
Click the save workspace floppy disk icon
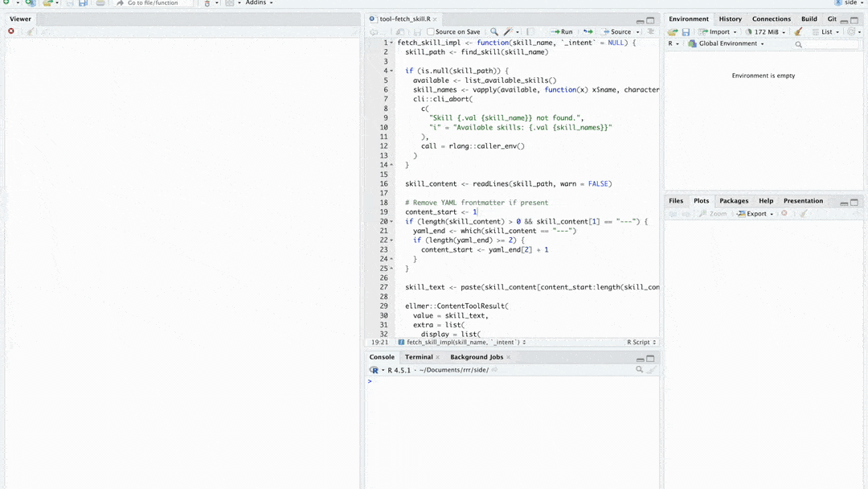click(x=686, y=32)
